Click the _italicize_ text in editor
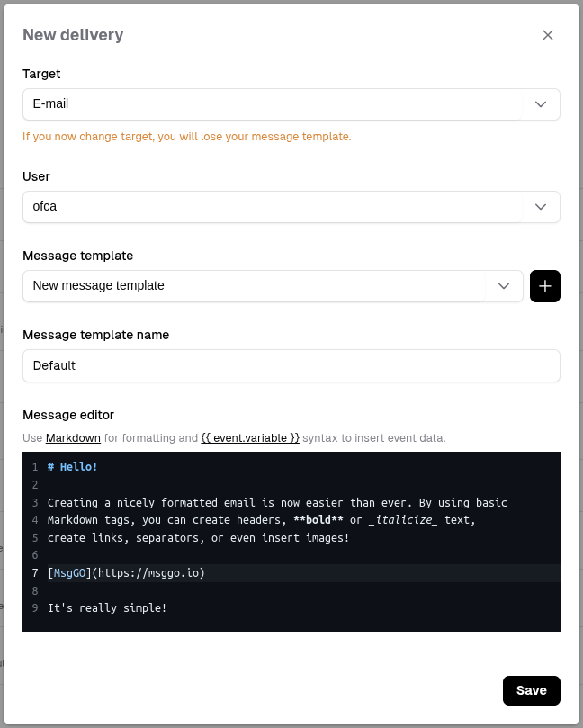 tap(403, 520)
